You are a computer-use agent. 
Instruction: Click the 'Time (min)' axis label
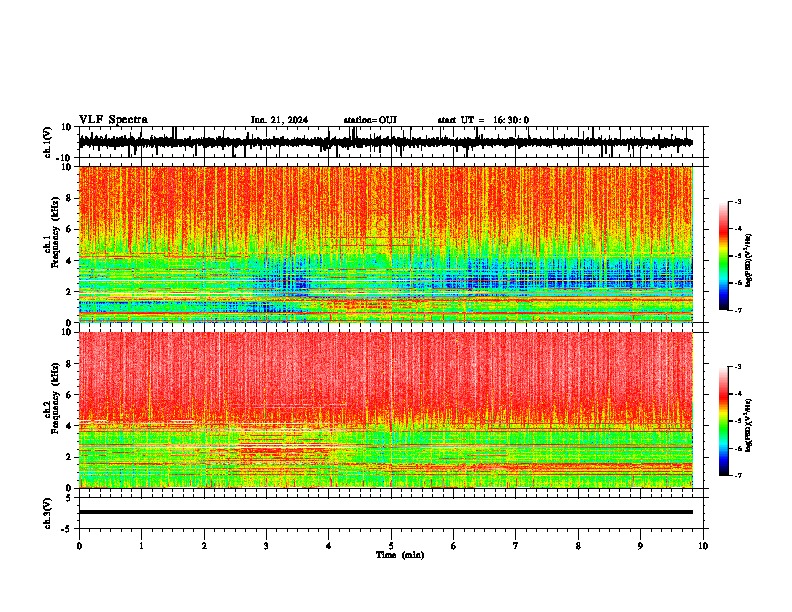coord(400,555)
